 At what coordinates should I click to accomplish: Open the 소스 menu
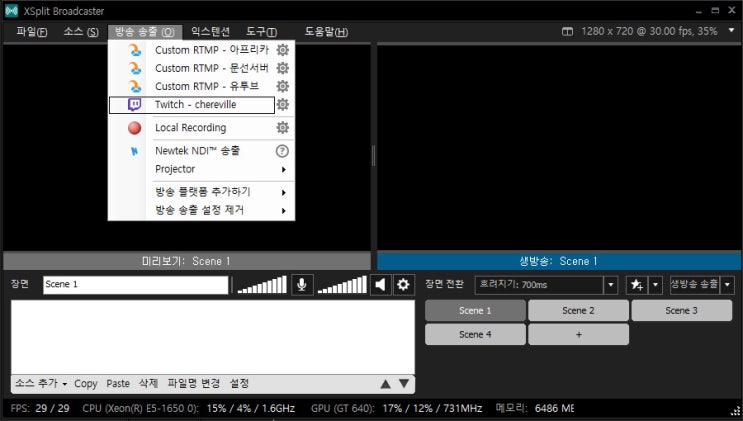pos(81,32)
